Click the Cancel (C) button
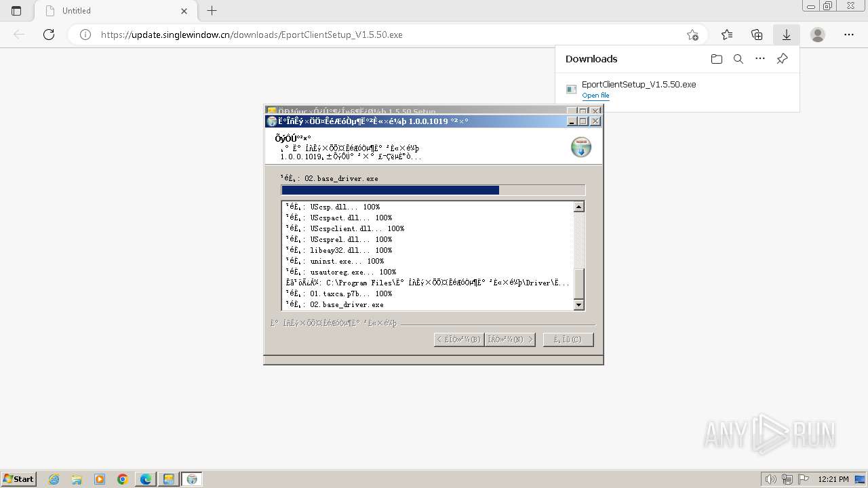Screen dimensions: 868x488 tap(568, 339)
